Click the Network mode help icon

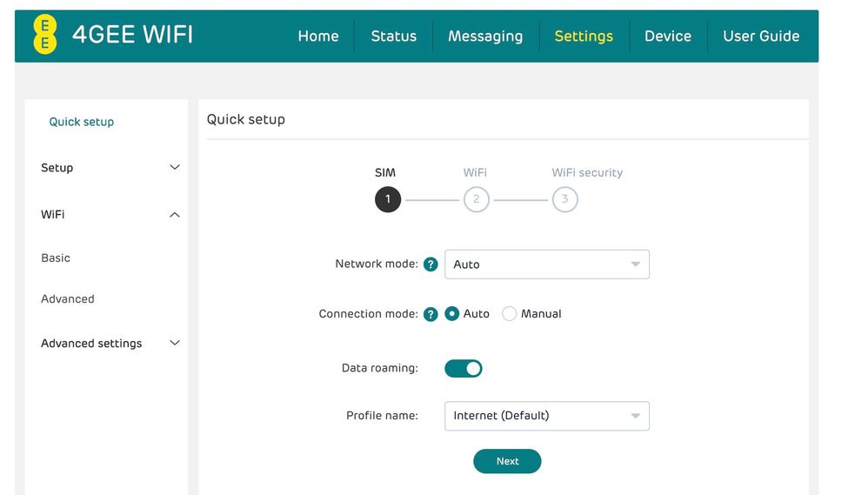click(x=431, y=264)
